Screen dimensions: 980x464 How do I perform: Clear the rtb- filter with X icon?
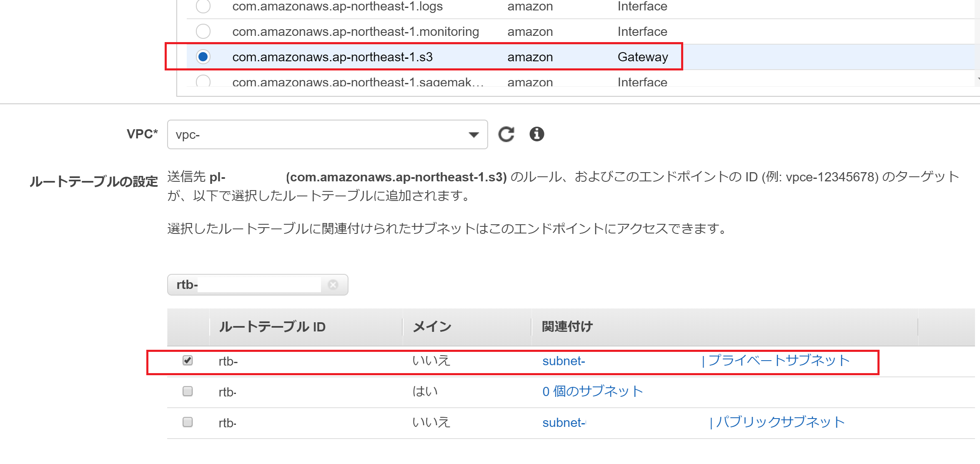pyautogui.click(x=333, y=285)
